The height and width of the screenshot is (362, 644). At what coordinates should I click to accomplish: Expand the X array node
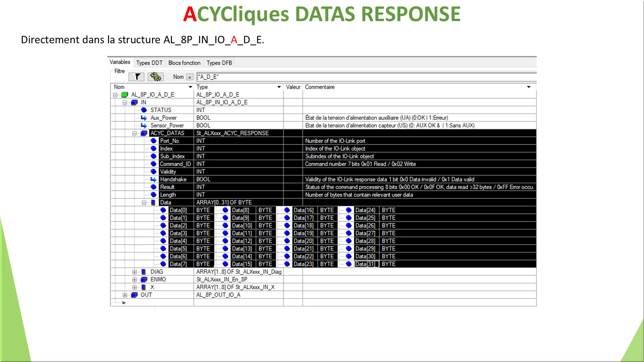tap(134, 287)
